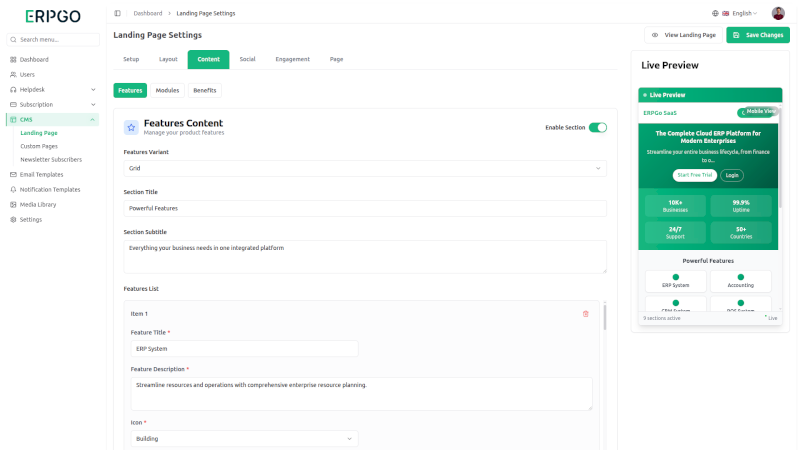
Task: Collapse the CMS menu chevron
Action: 92,120
